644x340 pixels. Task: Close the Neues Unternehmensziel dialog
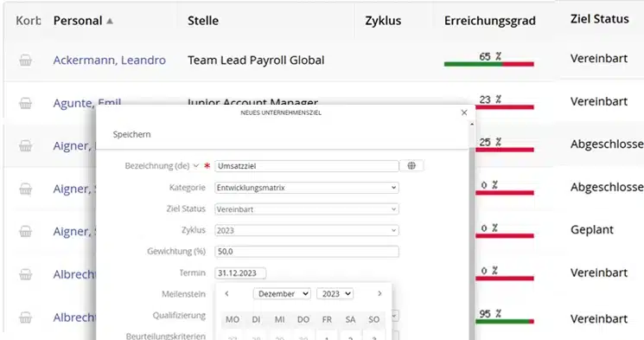(x=464, y=112)
